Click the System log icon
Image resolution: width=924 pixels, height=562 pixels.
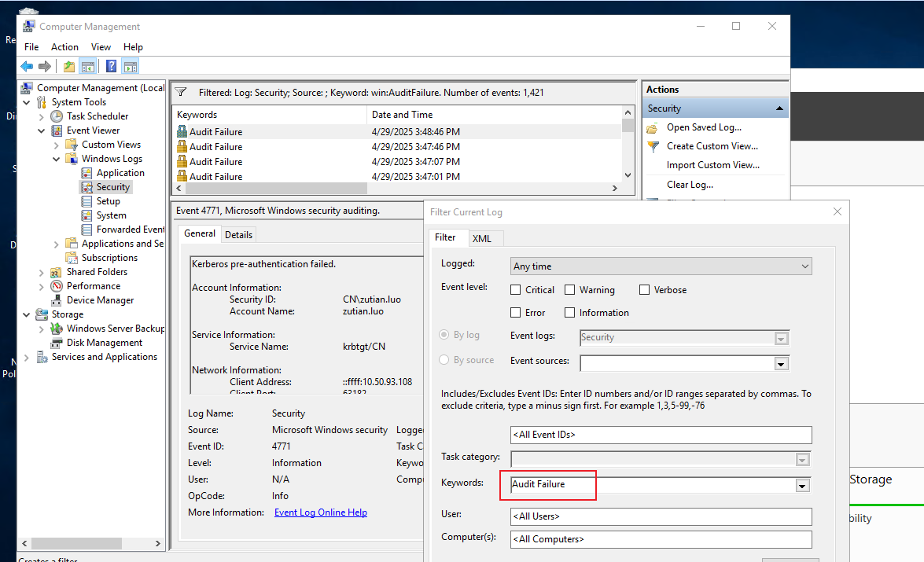tap(87, 215)
